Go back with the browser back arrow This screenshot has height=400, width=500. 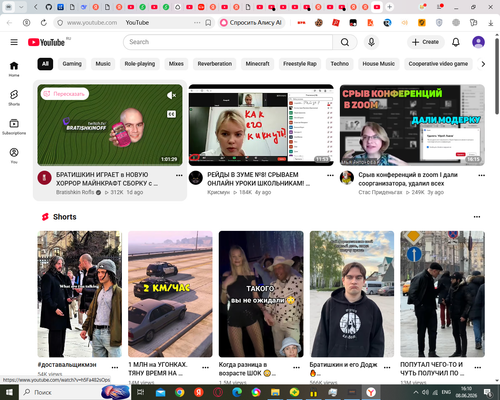tap(9, 23)
